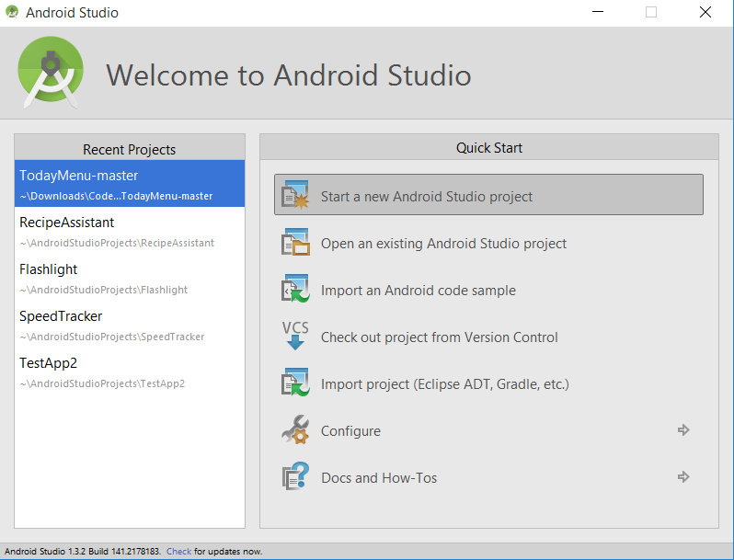Expand the Docs and How-Tos arrow

click(x=683, y=476)
